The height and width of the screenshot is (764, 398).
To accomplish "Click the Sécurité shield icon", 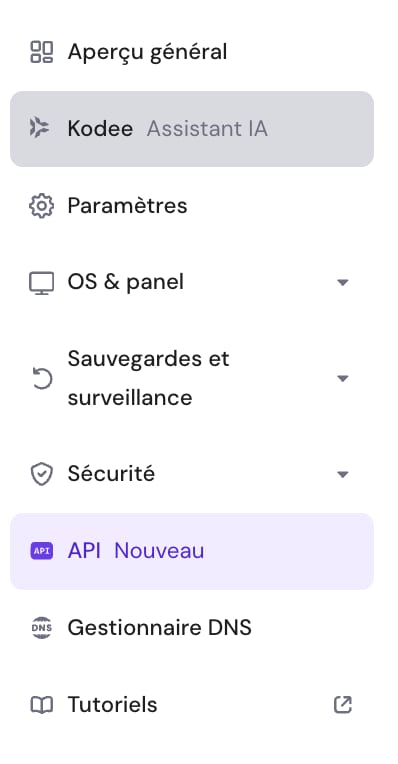I will tap(41, 474).
